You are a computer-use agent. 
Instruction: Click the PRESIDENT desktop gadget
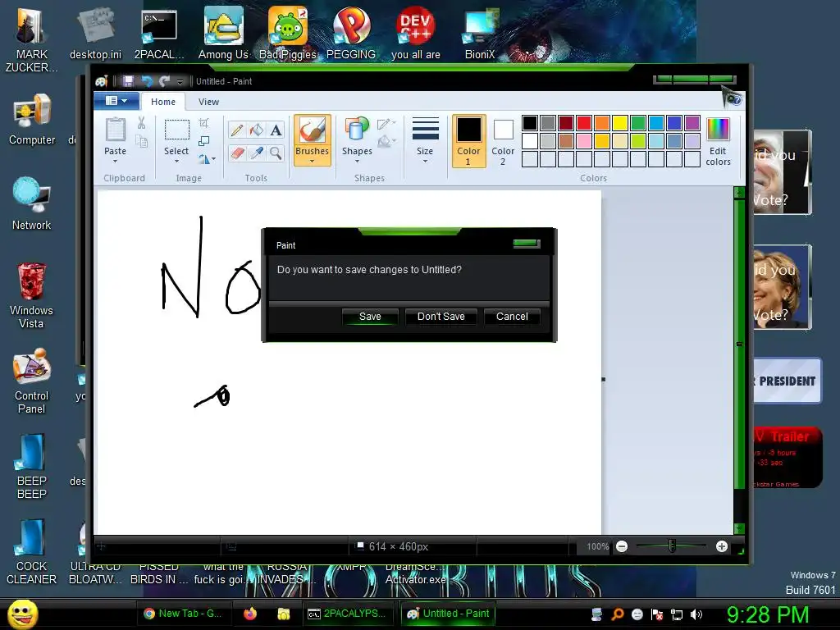(x=787, y=381)
